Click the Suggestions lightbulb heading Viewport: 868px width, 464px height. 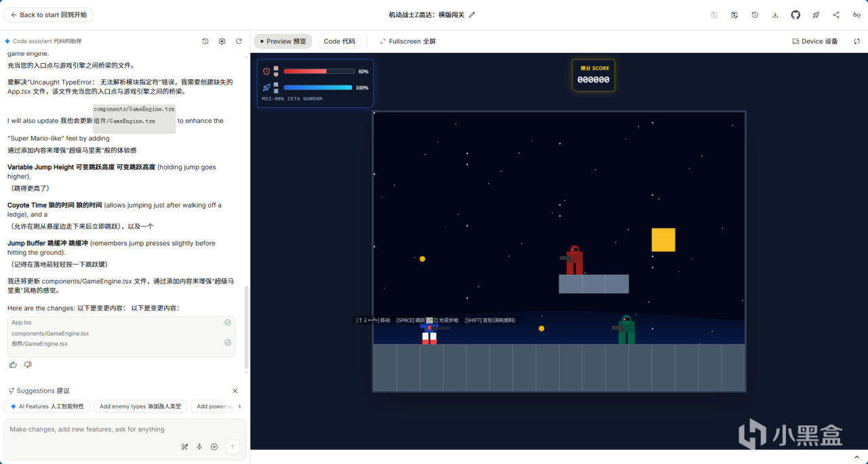coord(39,391)
